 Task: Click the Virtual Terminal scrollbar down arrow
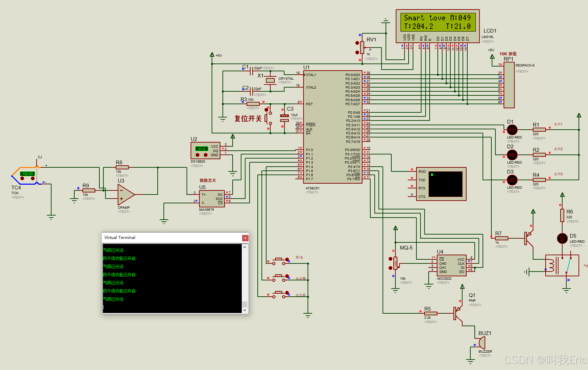coord(245,310)
